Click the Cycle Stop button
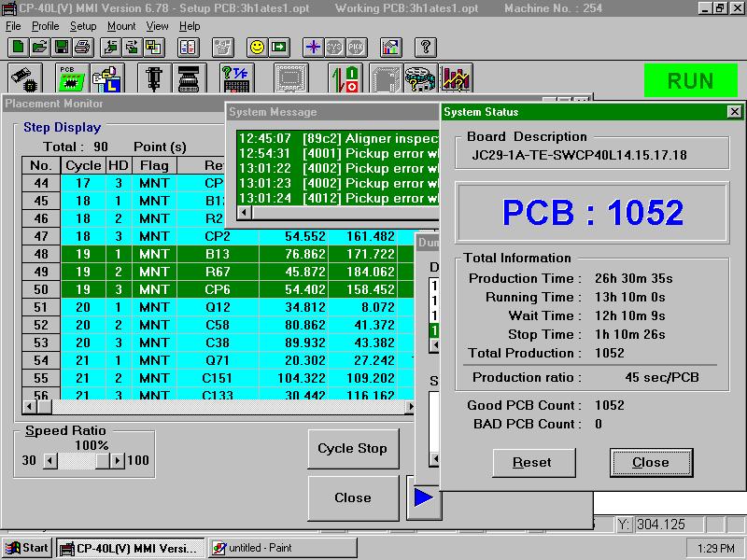 click(353, 449)
